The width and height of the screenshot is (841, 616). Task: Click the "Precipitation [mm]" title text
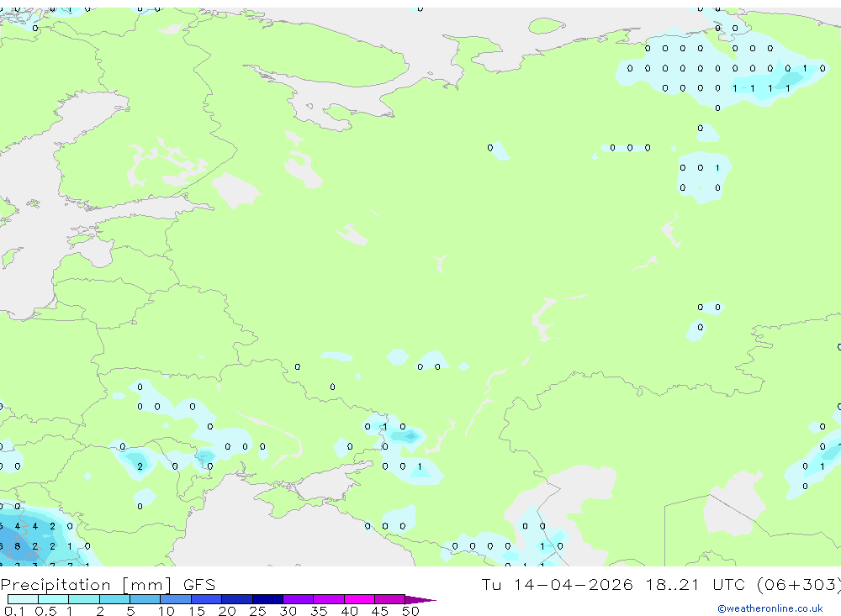(86, 585)
